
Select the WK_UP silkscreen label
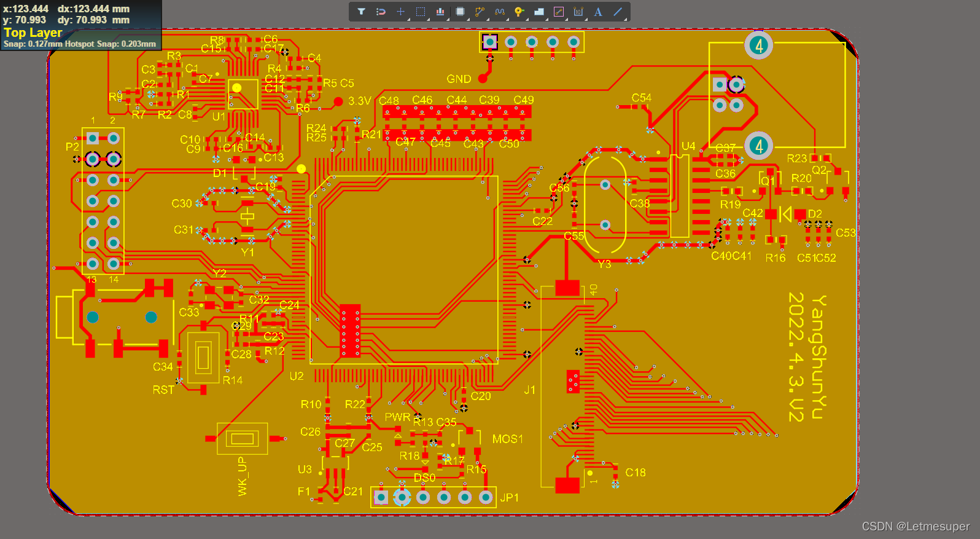[243, 476]
